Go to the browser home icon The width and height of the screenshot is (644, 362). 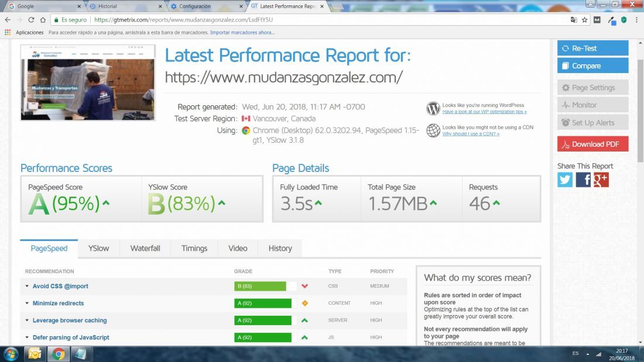click(x=43, y=20)
